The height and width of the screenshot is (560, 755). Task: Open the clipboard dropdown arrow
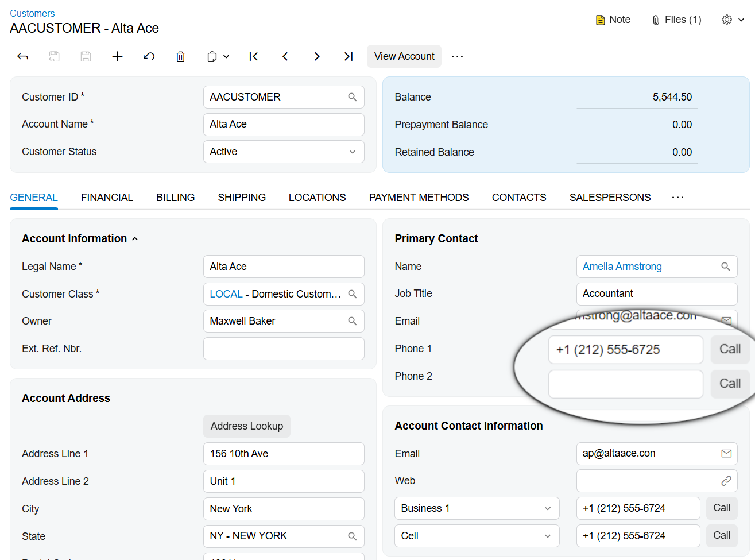[x=226, y=56]
